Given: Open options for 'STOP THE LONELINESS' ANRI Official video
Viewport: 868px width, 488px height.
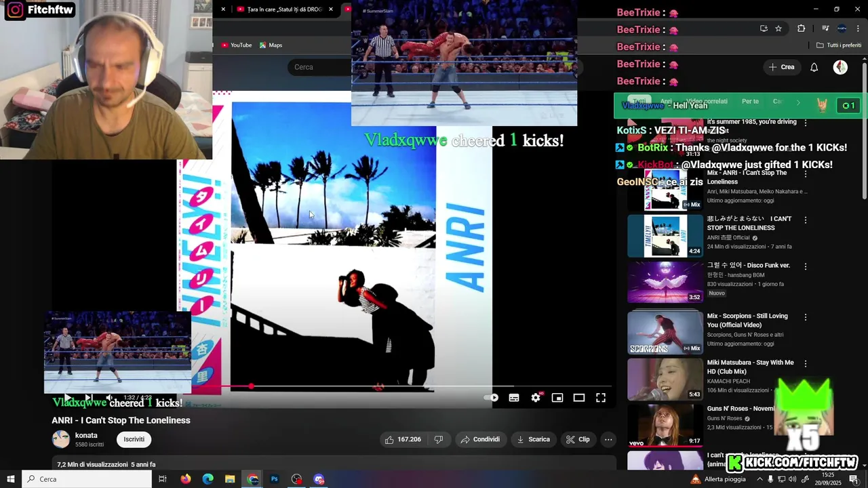Looking at the screenshot, I should point(806,220).
